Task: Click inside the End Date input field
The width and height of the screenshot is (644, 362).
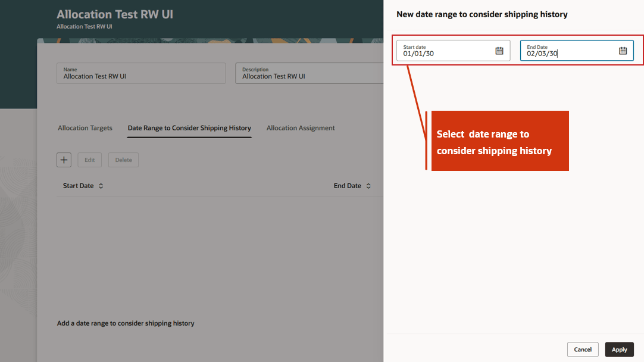Action: 565,53
